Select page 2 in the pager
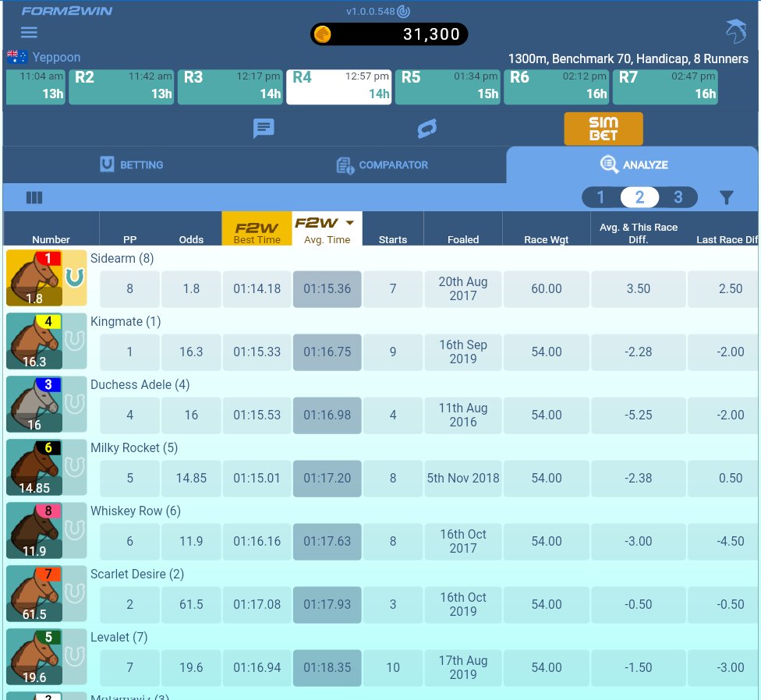Viewport: 761px width, 700px height. [639, 197]
